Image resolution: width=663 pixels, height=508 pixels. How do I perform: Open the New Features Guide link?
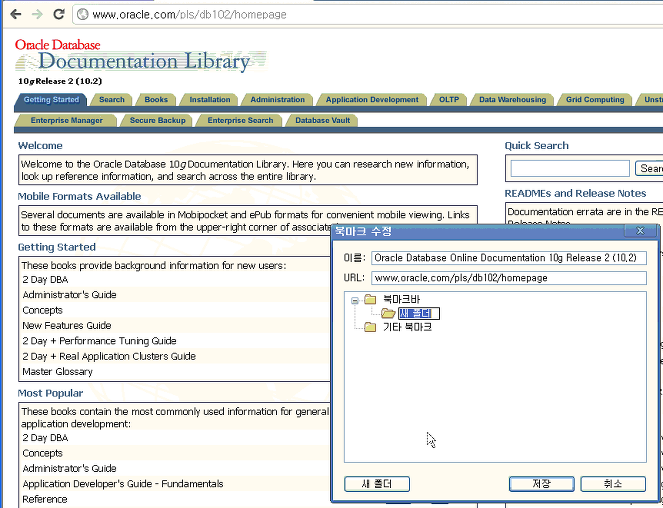[67, 326]
